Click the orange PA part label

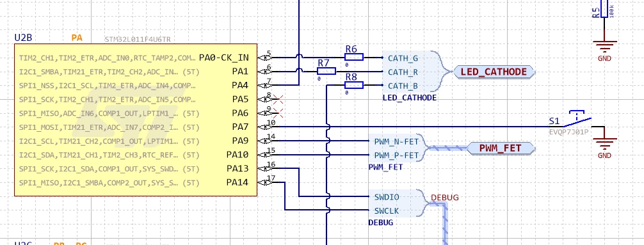pos(77,38)
